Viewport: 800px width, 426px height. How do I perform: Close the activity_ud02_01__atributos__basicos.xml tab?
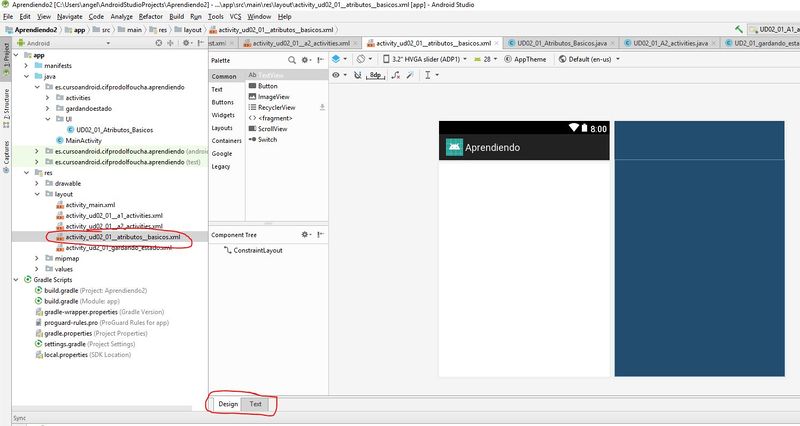(x=496, y=43)
